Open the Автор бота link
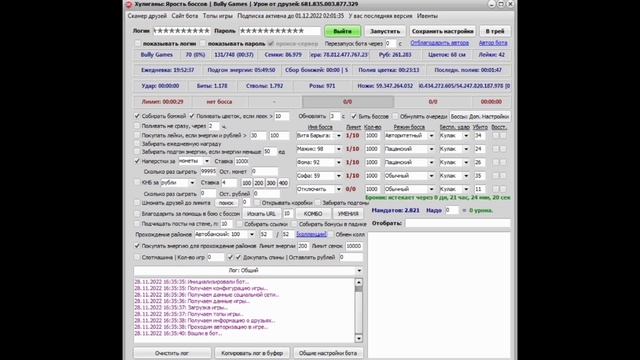Screen dimensions: 640x360 (493, 43)
